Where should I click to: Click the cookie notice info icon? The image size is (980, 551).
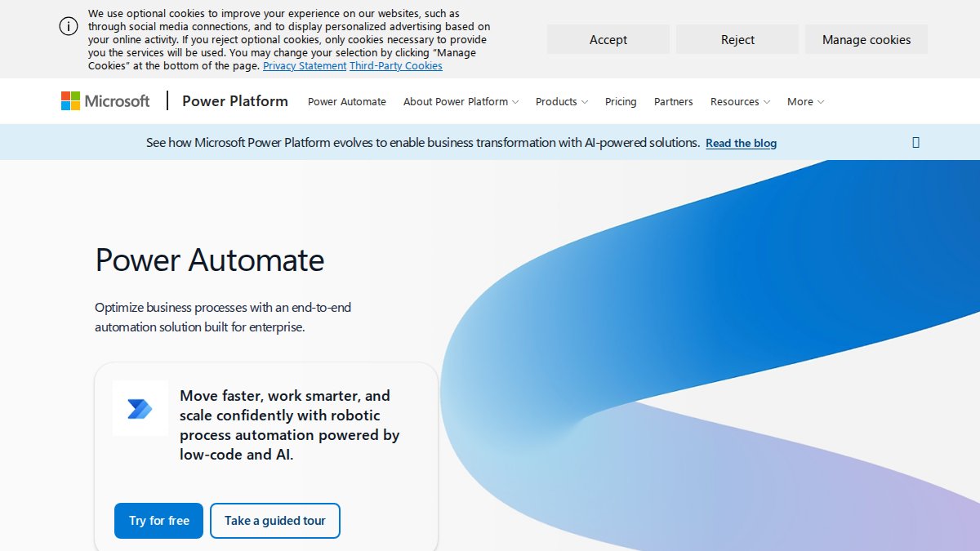click(69, 26)
